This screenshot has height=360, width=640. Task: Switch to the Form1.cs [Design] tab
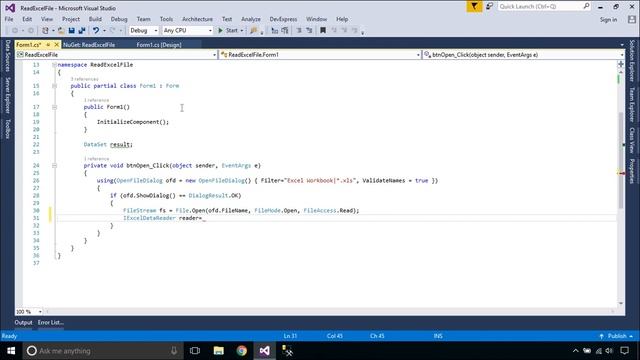(159, 45)
